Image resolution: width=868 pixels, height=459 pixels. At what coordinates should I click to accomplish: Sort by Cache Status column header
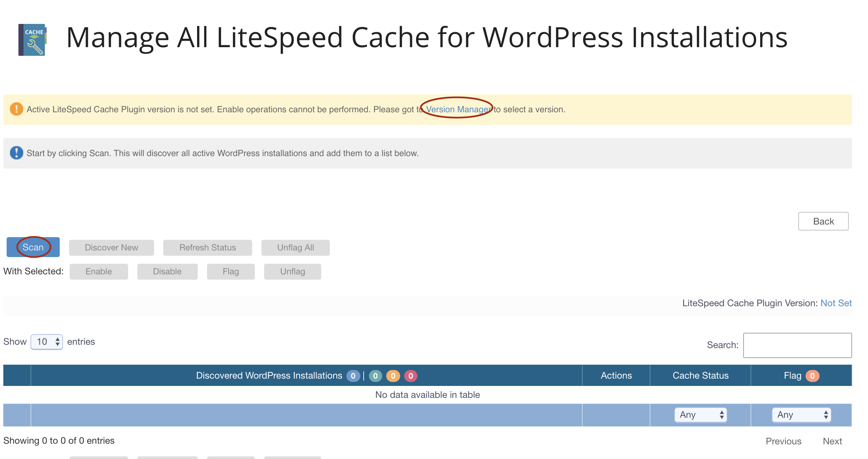point(700,376)
